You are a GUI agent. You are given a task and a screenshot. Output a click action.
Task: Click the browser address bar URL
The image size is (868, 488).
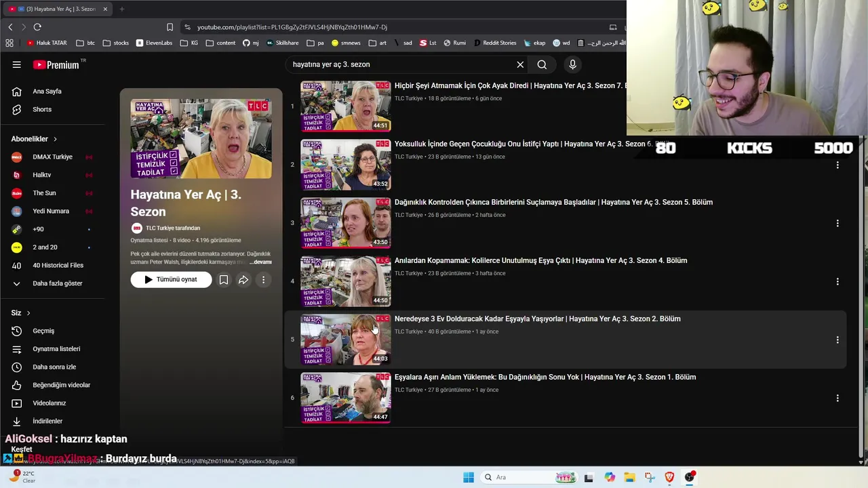click(x=292, y=27)
